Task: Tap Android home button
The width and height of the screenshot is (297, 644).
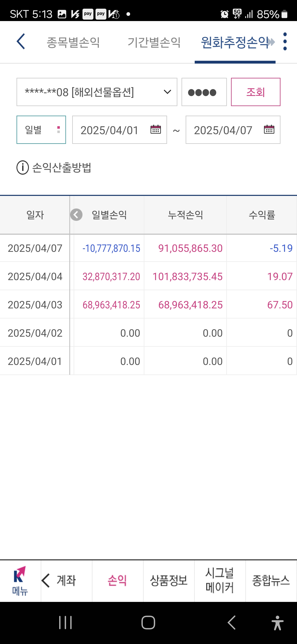Action: click(148, 623)
